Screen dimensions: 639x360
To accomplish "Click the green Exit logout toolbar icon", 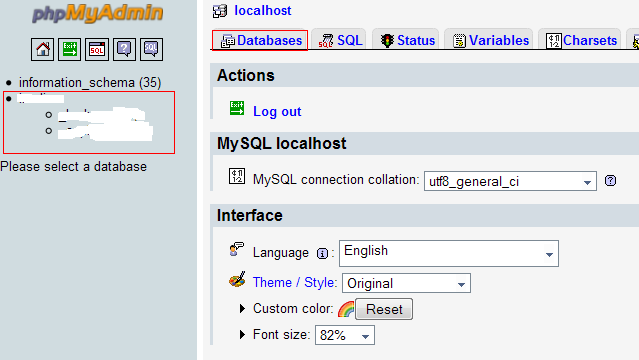I will point(69,49).
